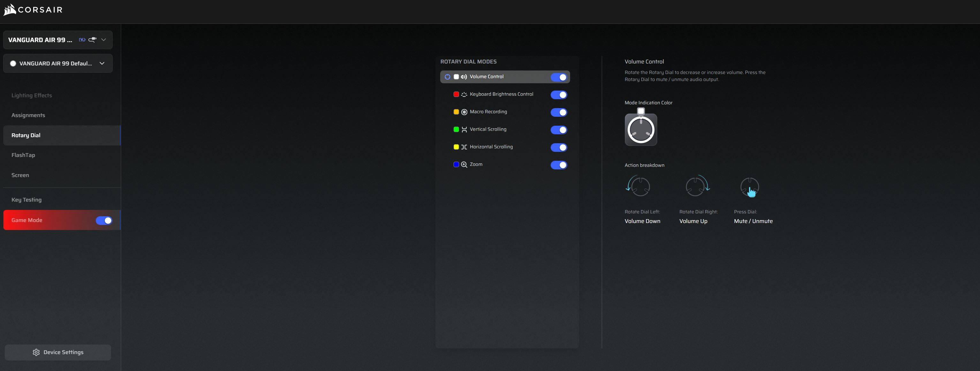Expand the VANGUARD AIR 99 device dropdown
This screenshot has width=980, height=371.
tap(103, 40)
